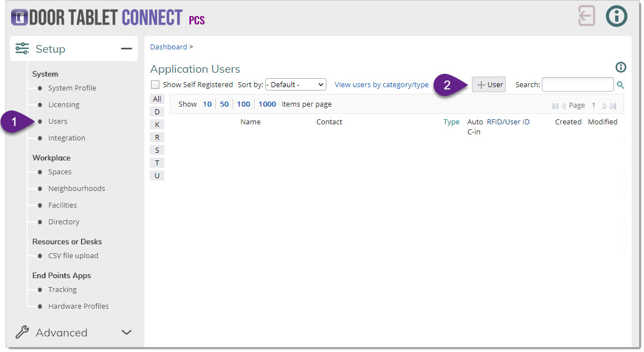Image resolution: width=644 pixels, height=352 pixels.
Task: Enable the Show Self Registered checkbox
Action: tap(155, 85)
